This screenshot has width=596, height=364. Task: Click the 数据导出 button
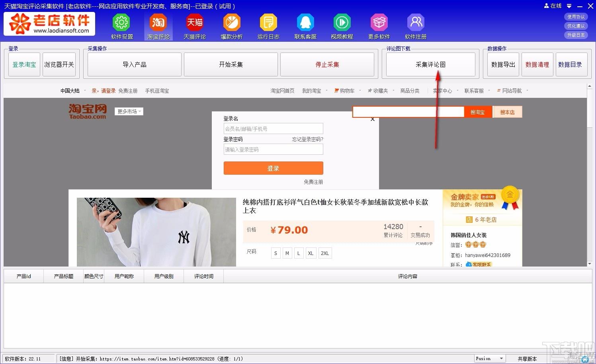click(x=503, y=64)
